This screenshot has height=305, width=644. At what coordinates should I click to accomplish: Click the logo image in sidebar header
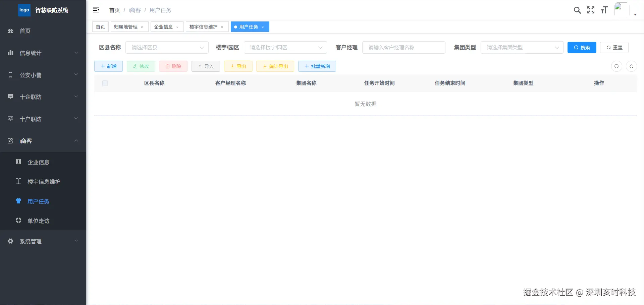pyautogui.click(x=24, y=10)
